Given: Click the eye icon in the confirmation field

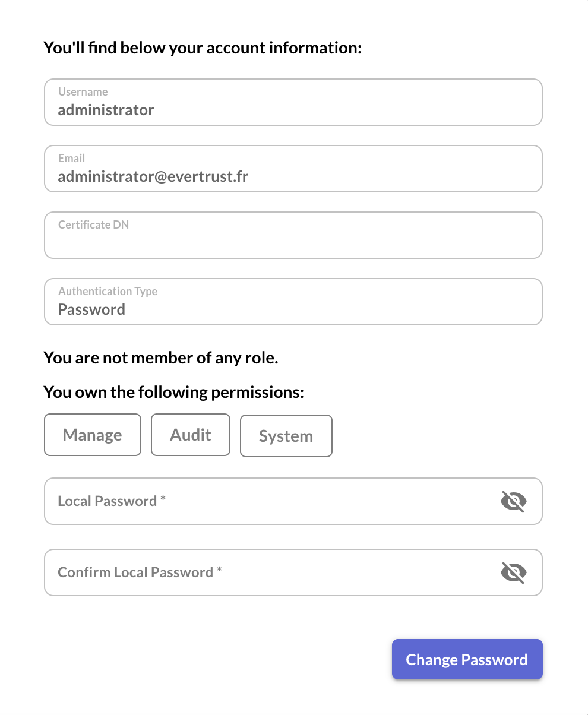Looking at the screenshot, I should pyautogui.click(x=513, y=572).
